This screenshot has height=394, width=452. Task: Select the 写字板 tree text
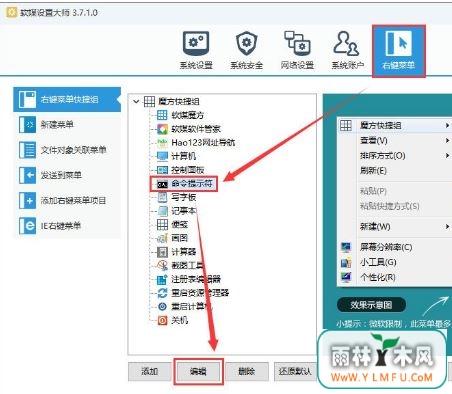(x=183, y=197)
